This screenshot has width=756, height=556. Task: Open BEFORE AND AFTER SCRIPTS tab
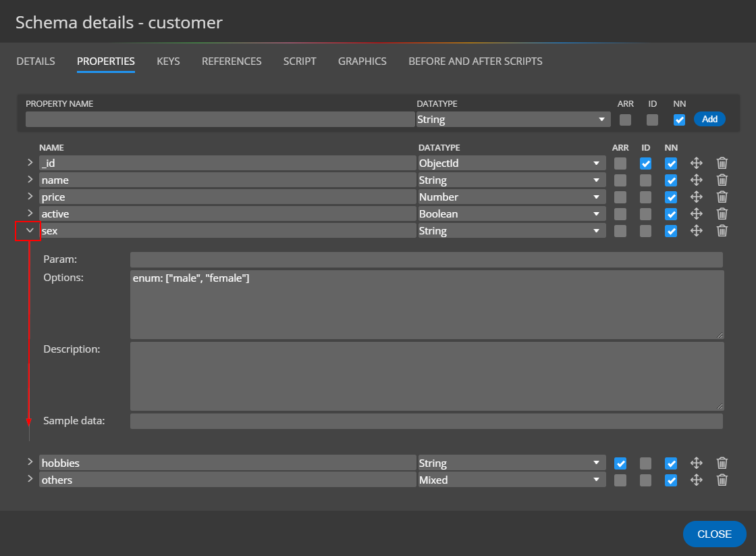[x=475, y=61]
